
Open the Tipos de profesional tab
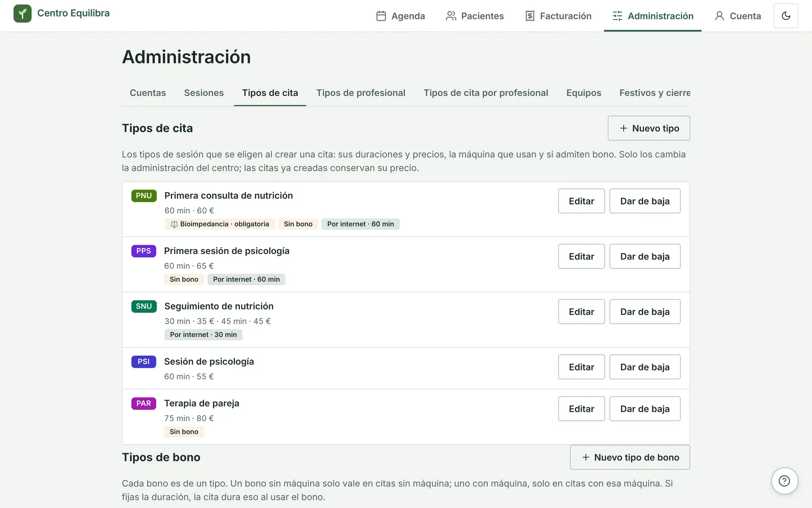click(361, 93)
